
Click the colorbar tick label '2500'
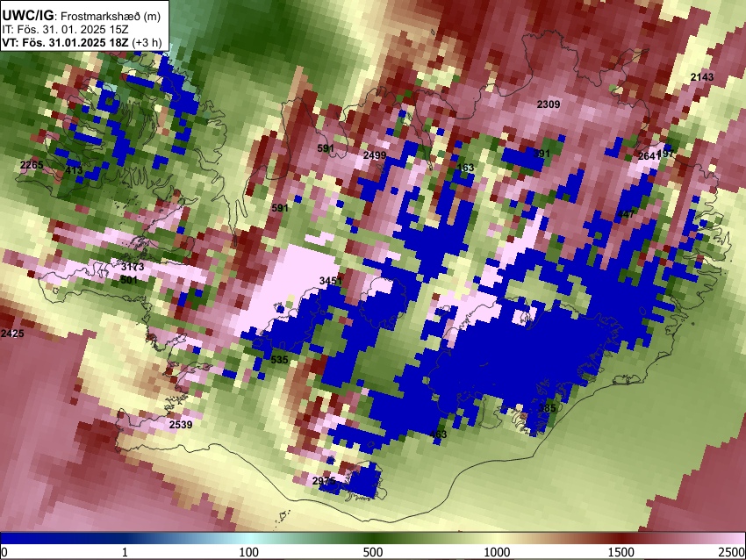[732, 552]
